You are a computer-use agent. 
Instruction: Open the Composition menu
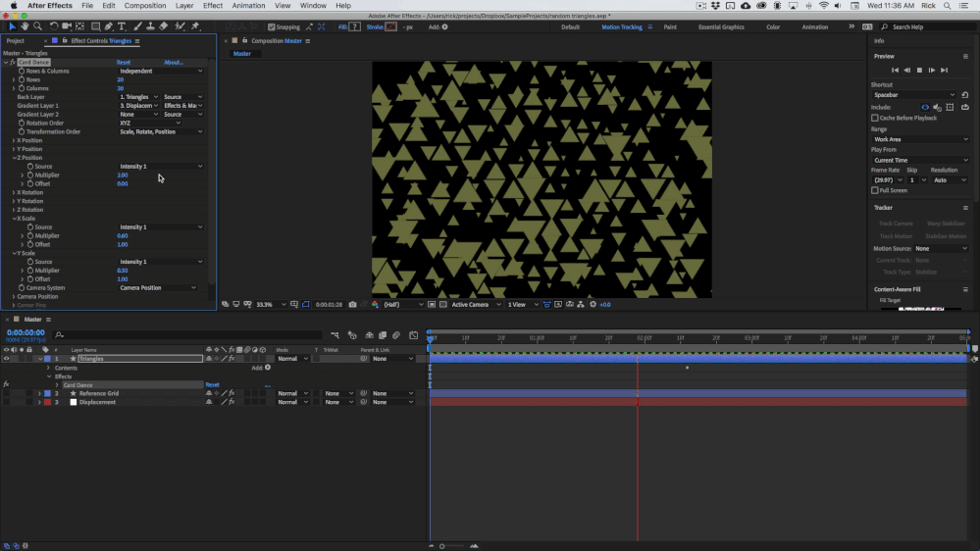[145, 6]
